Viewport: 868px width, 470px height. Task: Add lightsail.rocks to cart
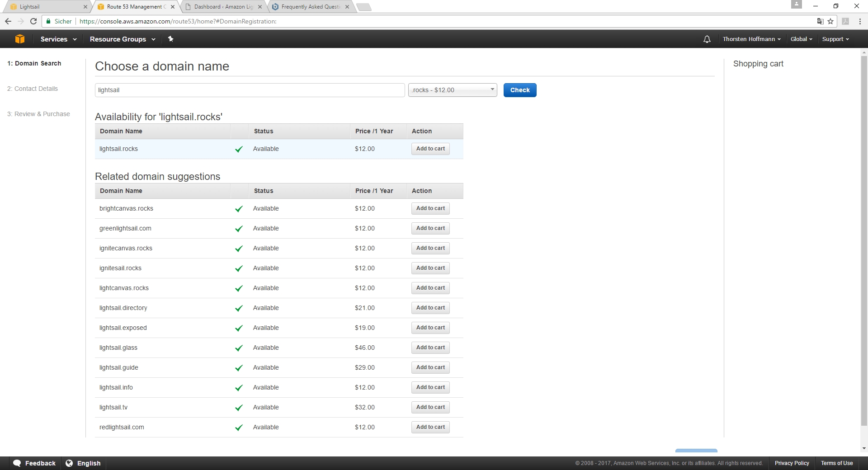click(430, 149)
